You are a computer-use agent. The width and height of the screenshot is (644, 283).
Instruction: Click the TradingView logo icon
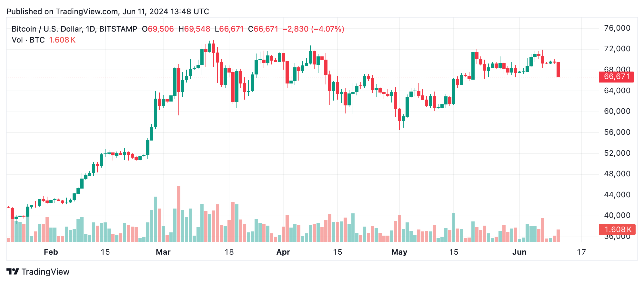13,272
